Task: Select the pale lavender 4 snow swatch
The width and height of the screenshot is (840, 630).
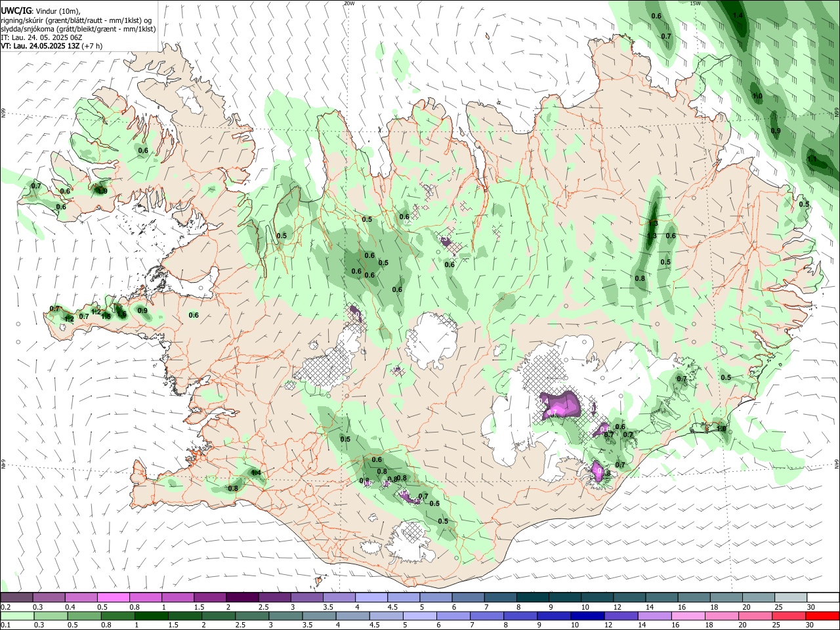Action: (x=371, y=597)
